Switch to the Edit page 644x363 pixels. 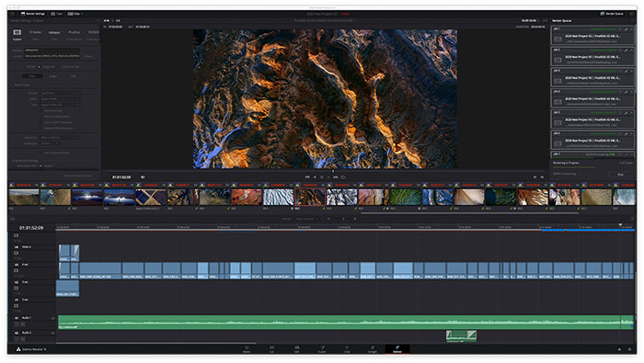pyautogui.click(x=296, y=349)
